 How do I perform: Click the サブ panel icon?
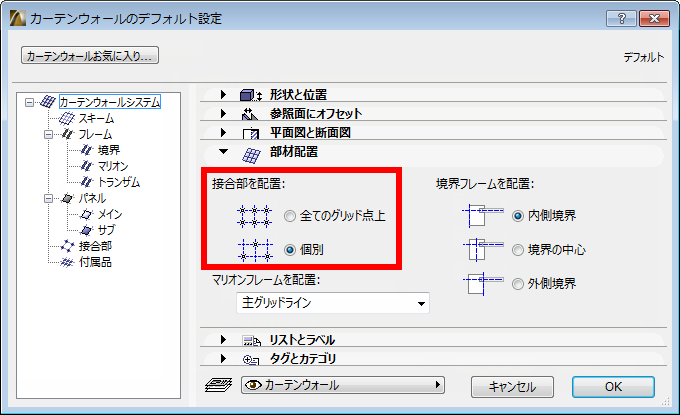tap(87, 230)
